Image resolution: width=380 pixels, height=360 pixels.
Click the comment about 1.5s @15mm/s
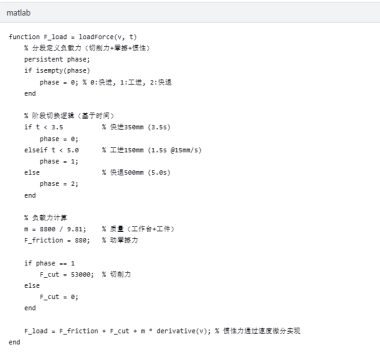click(x=152, y=150)
